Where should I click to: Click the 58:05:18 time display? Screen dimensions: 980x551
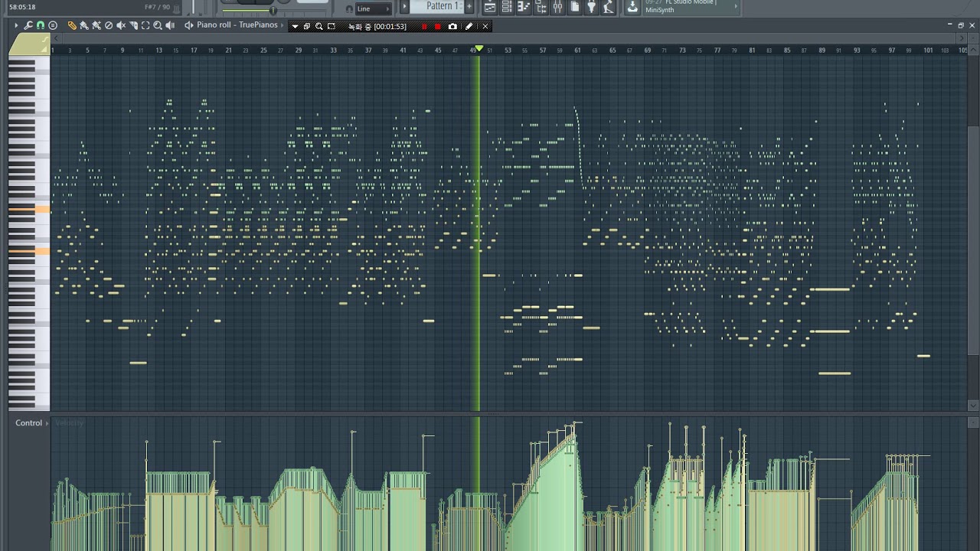coord(23,7)
